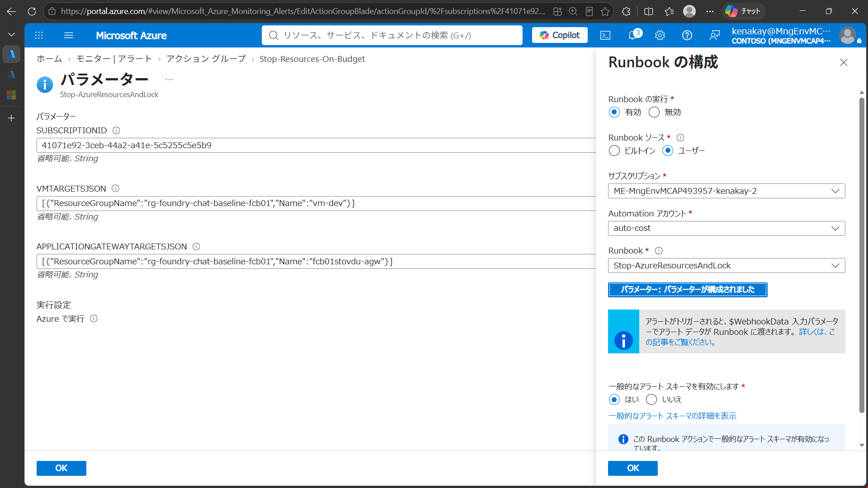The image size is (868, 488).
Task: Click the Copilot button in Azure header
Action: tap(560, 35)
